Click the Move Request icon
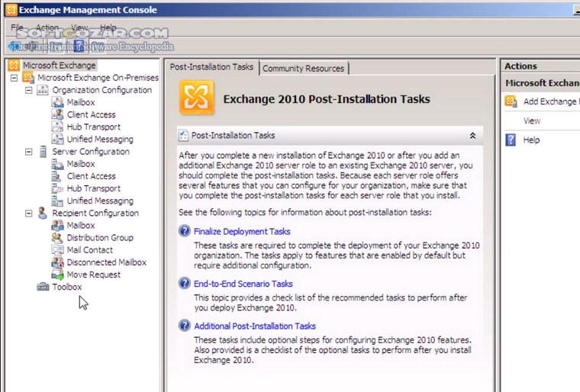Viewport: 580px width, 392px height. (57, 275)
